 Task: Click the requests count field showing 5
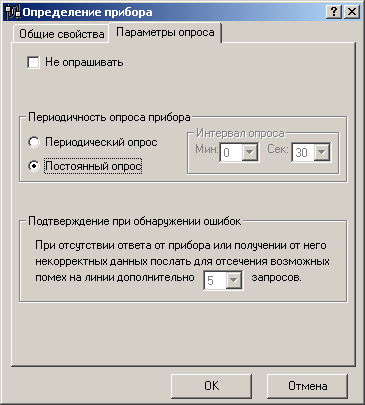coord(215,280)
